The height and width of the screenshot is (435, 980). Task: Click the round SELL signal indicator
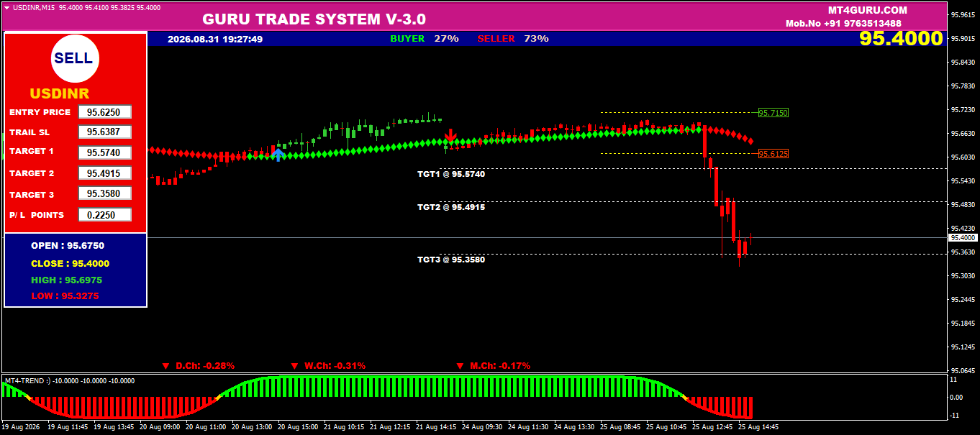pos(73,58)
